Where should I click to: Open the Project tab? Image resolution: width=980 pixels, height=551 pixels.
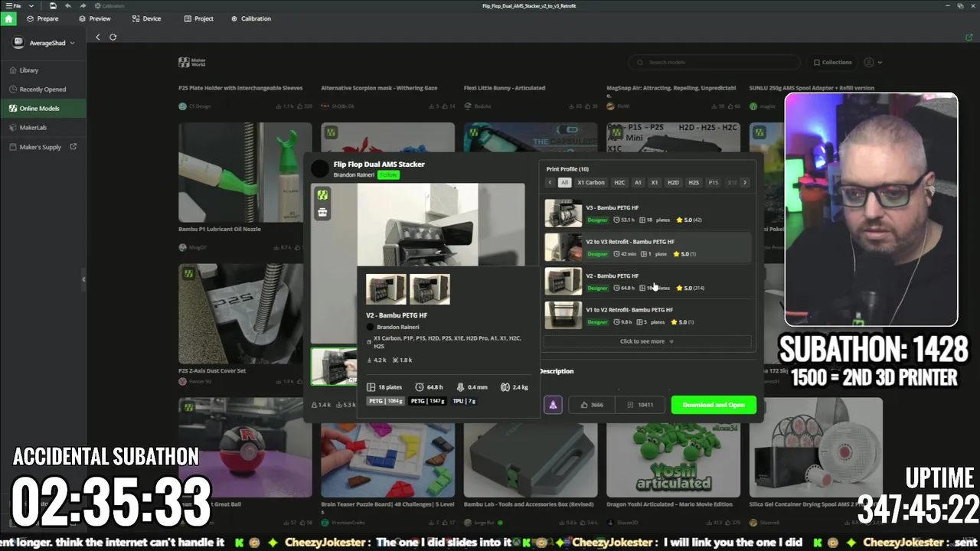[198, 18]
